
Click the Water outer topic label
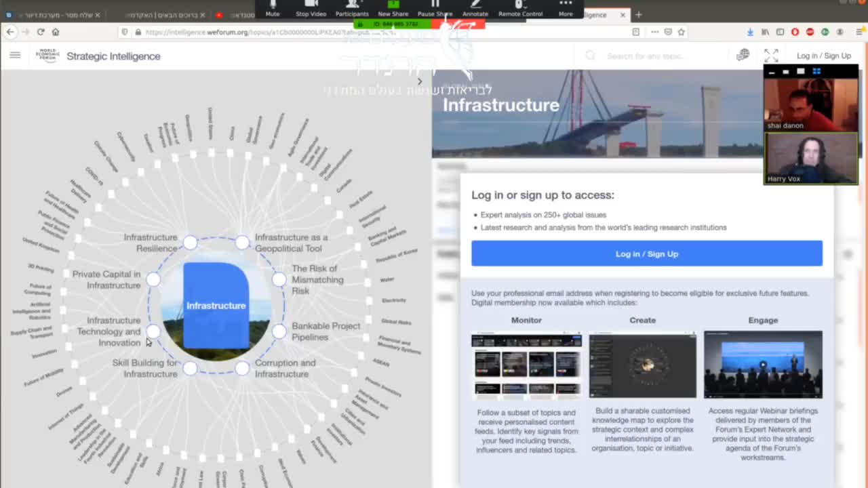(387, 279)
